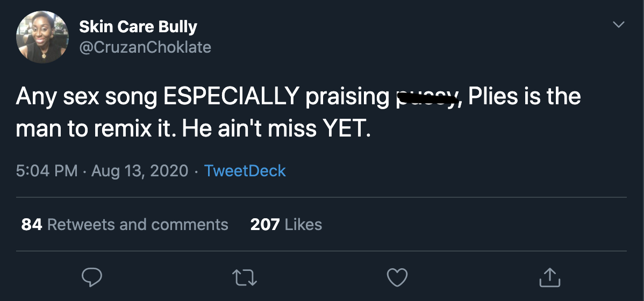
Task: Retweet this tweet using the arrows icon
Action: (244, 277)
